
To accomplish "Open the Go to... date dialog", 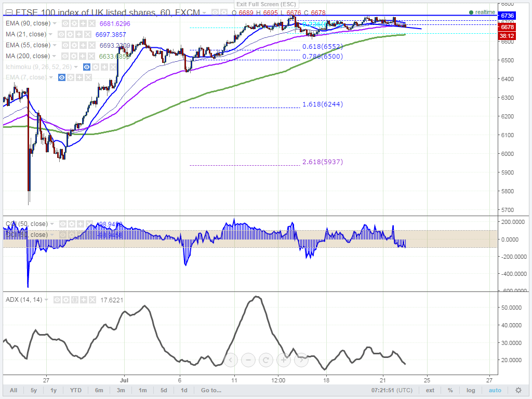I will click(x=211, y=390).
